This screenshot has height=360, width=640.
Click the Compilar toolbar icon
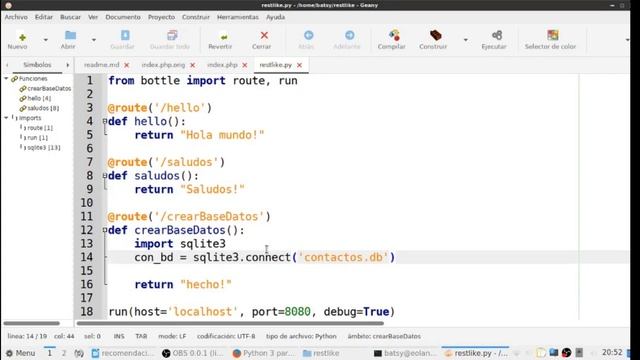click(394, 36)
